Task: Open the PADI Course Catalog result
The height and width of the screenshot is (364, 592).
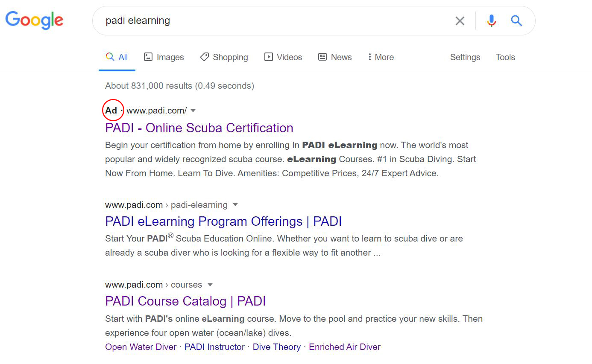Action: [x=185, y=301]
